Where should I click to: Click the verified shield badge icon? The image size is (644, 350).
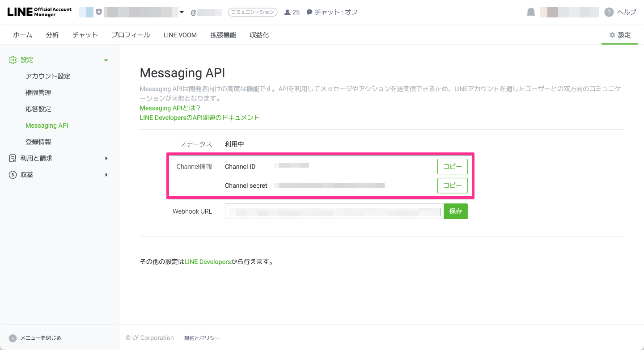[99, 12]
